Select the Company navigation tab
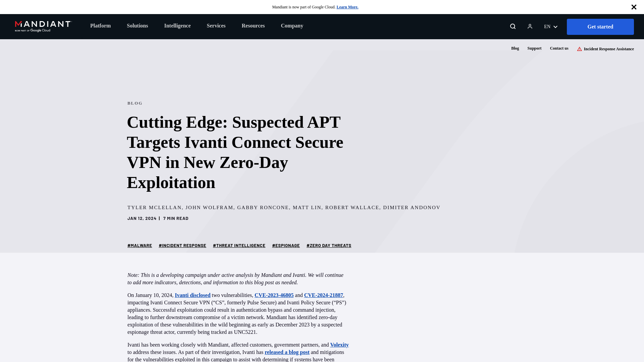This screenshot has height=362, width=644. click(292, 25)
